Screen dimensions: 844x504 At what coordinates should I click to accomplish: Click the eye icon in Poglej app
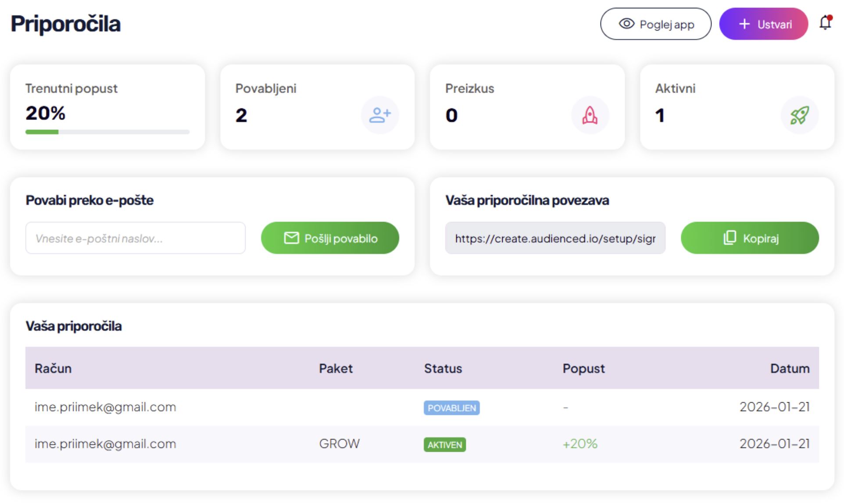click(x=626, y=24)
